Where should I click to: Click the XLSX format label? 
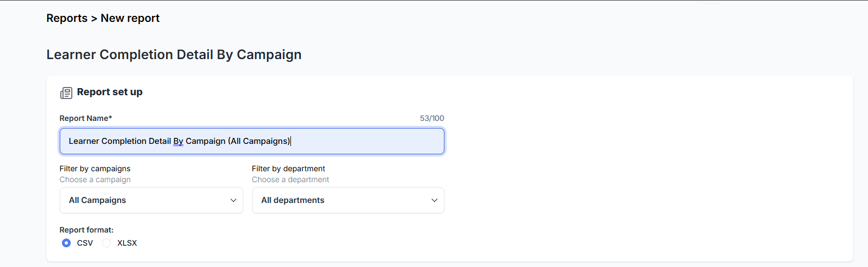point(127,243)
